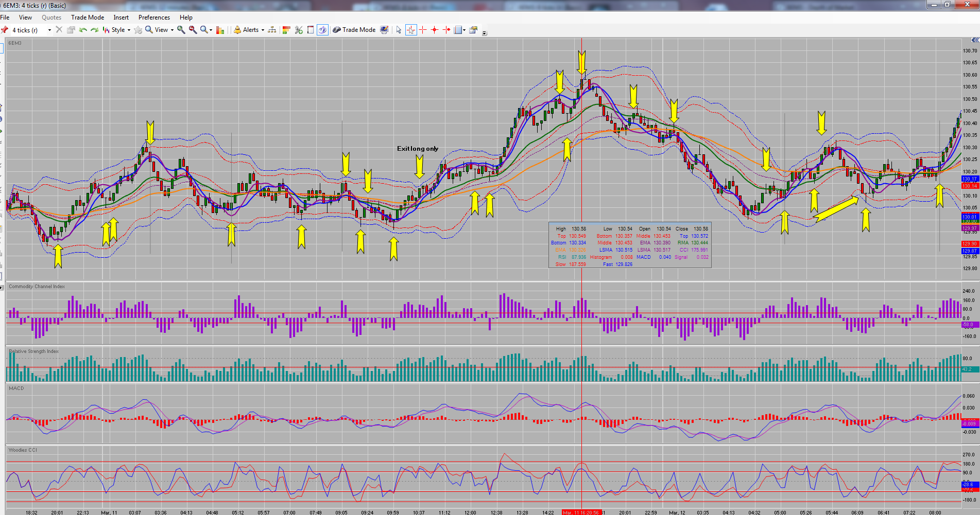Expand the View dropdown arrow
This screenshot has width=980, height=515.
click(x=172, y=30)
